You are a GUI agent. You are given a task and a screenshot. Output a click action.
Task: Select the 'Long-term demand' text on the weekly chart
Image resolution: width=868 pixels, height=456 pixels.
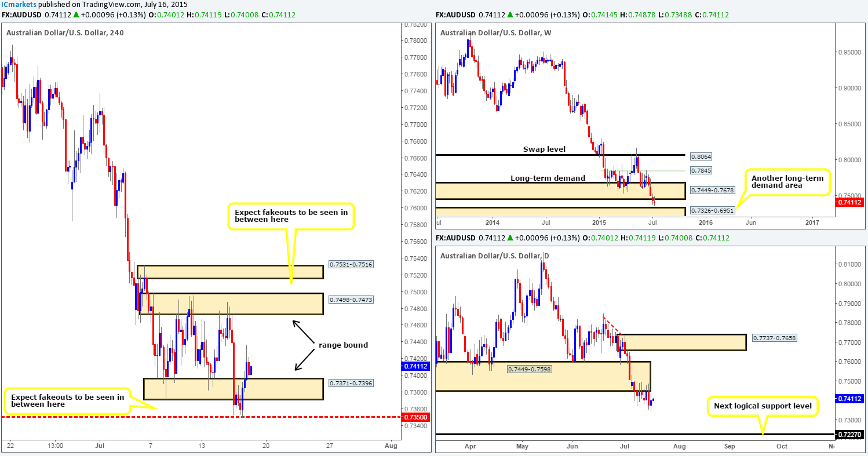548,178
